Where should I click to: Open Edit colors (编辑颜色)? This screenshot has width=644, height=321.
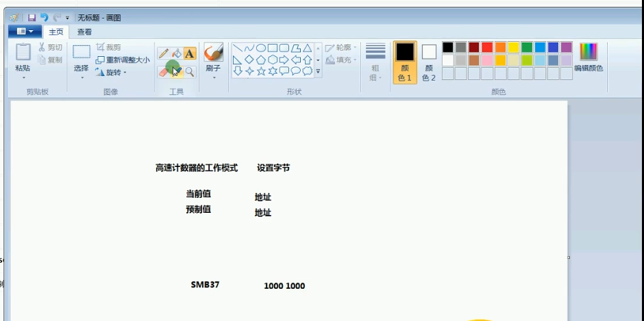point(589,57)
